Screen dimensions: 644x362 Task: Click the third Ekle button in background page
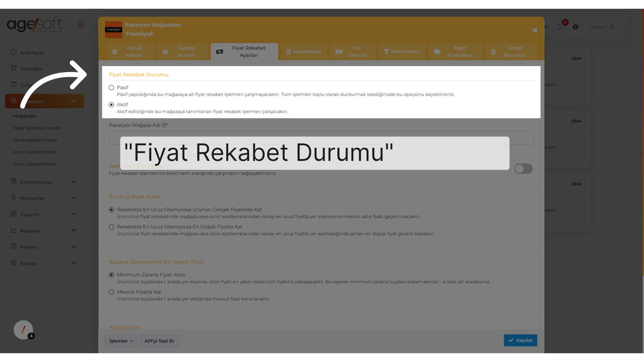coord(577,184)
